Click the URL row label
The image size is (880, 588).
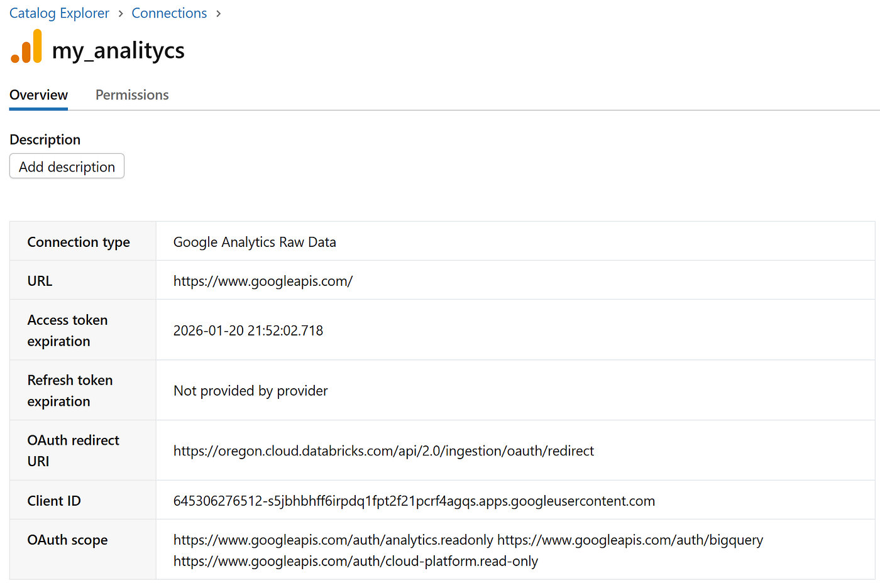pyautogui.click(x=40, y=281)
